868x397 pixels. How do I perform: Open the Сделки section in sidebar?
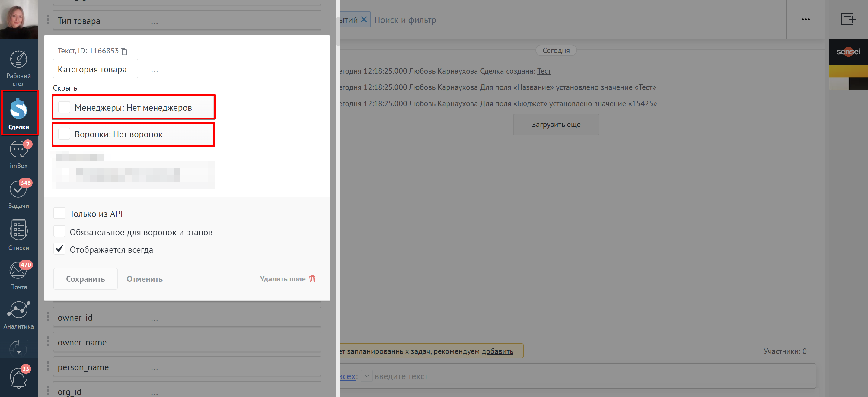click(18, 113)
